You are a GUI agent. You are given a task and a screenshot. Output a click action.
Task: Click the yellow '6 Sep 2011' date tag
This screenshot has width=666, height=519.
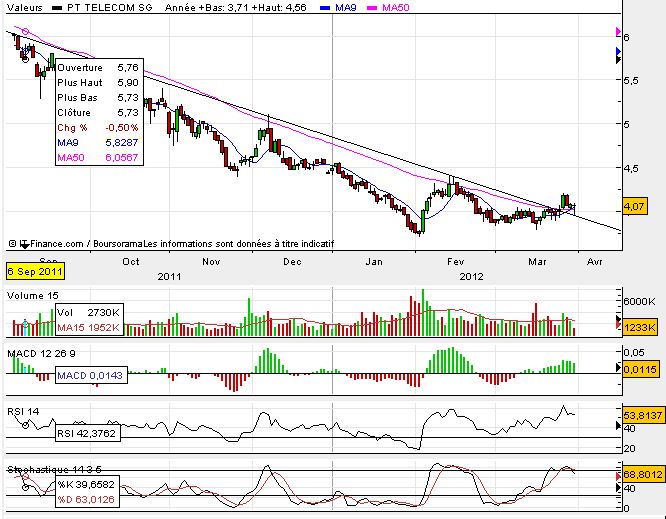(x=35, y=271)
